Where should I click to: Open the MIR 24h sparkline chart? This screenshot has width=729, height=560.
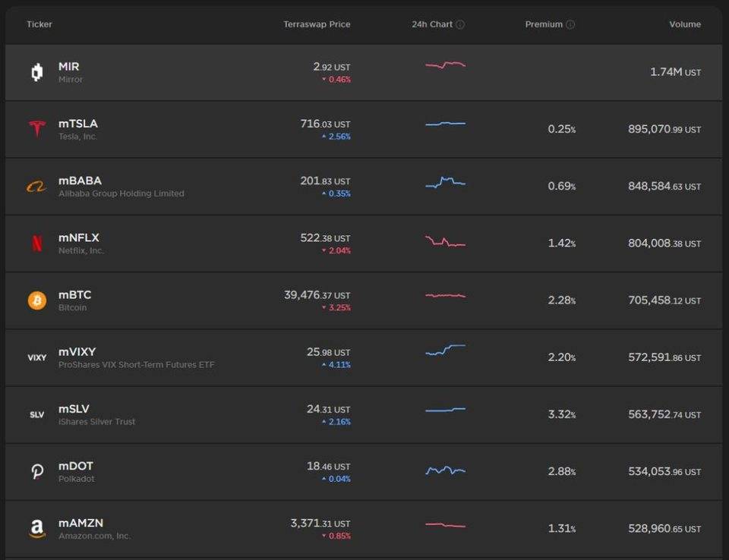446,65
